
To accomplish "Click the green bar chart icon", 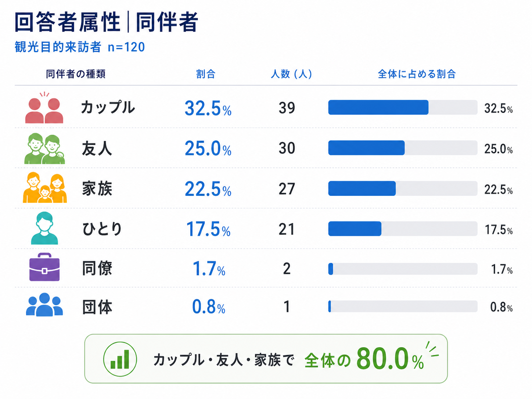I will tap(120, 359).
